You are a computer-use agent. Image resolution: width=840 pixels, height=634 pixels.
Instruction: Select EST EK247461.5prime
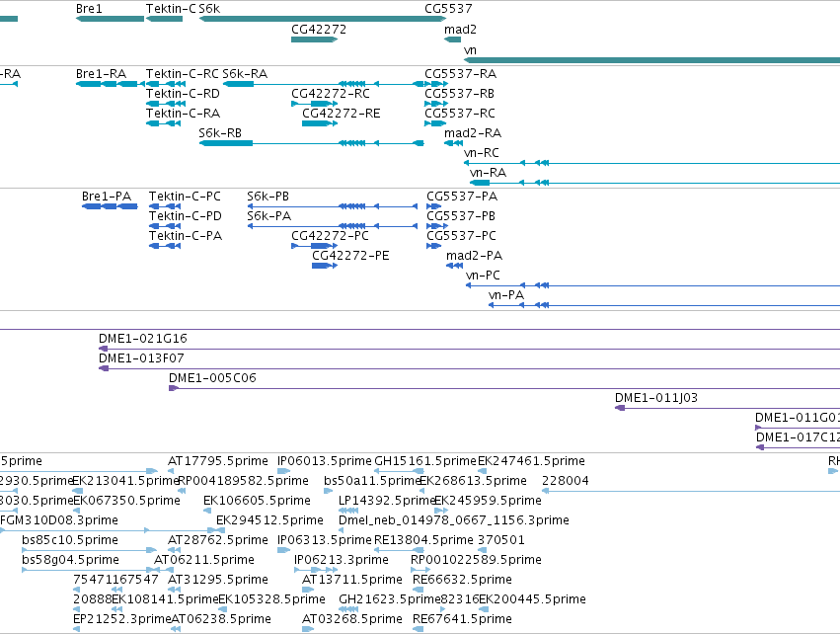[531, 461]
